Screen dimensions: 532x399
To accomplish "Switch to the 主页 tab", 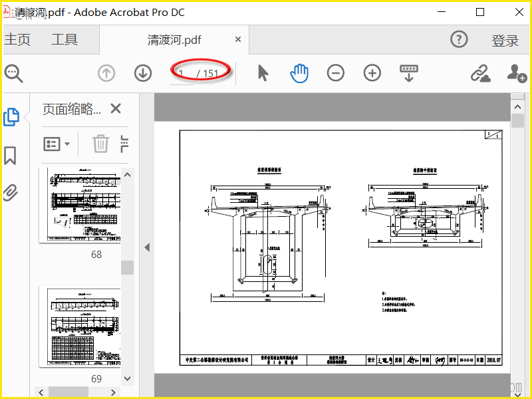I will pos(17,39).
